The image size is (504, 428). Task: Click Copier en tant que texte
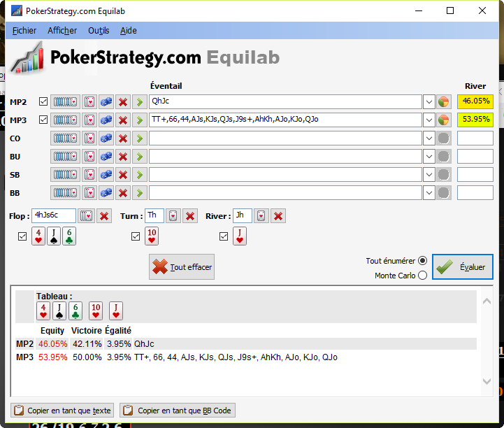coord(62,411)
